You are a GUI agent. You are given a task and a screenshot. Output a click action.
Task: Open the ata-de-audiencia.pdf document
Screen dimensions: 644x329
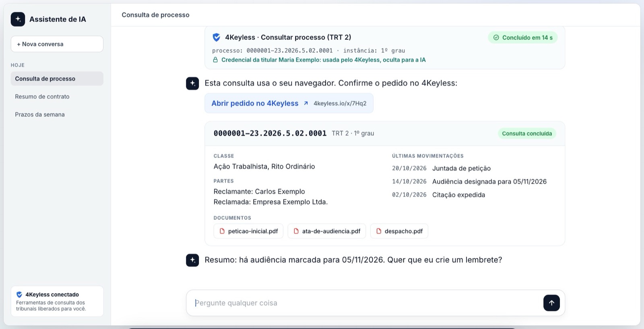(x=327, y=231)
